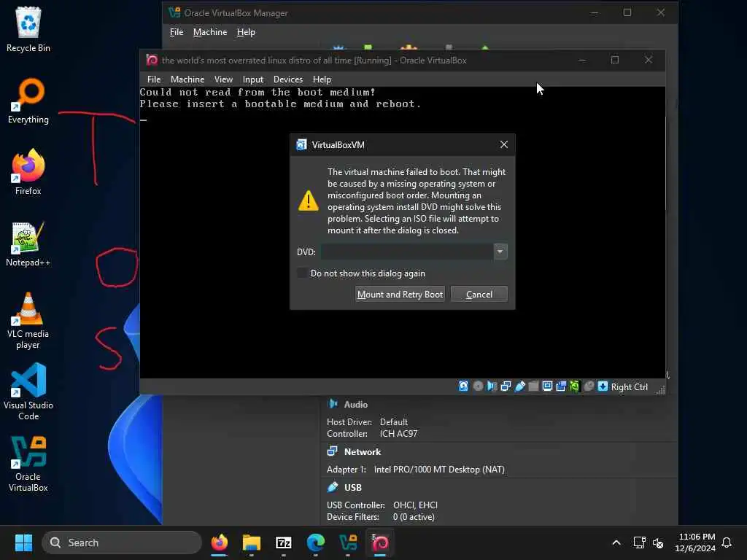Click the DVD selection field
The width and height of the screenshot is (747, 560).
tap(407, 252)
